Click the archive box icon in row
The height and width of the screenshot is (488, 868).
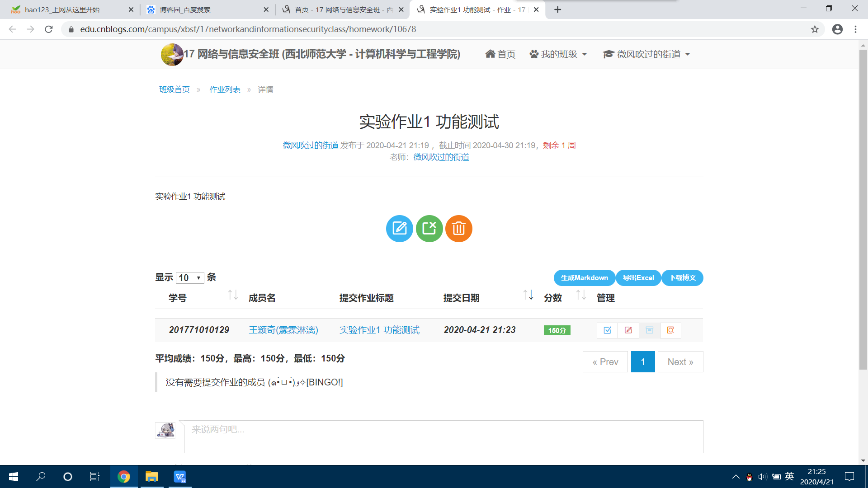649,330
